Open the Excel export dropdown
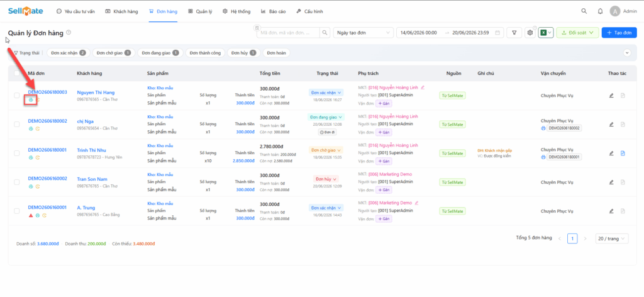Viewport: 644px width, 297px height. [546, 33]
